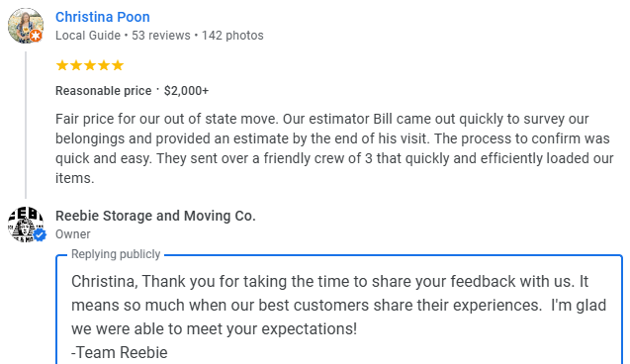Click the Reasonable price label
This screenshot has height=364, width=630.
click(x=103, y=91)
